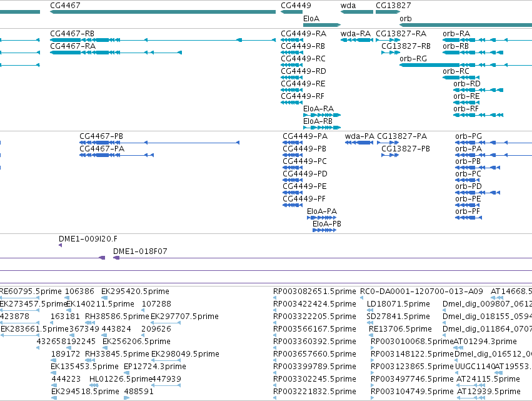Open the CG13827 gene label
Screen dimensions: 532x401
[x=393, y=6]
